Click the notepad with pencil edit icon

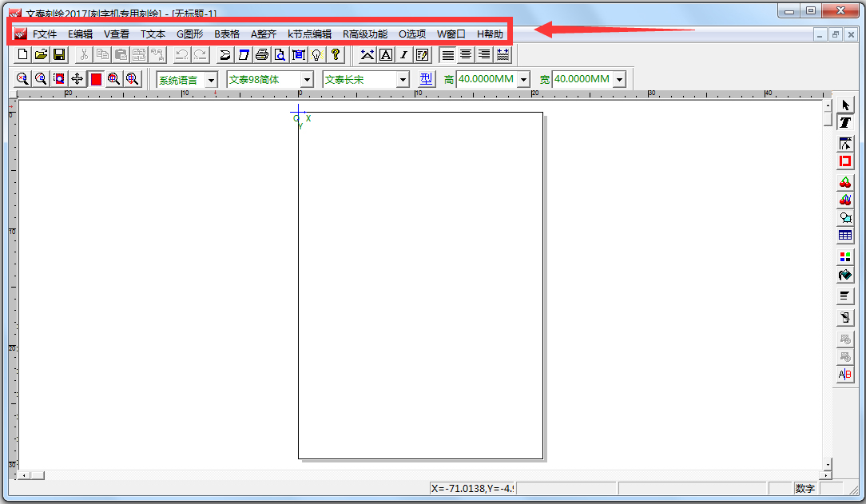pyautogui.click(x=423, y=54)
